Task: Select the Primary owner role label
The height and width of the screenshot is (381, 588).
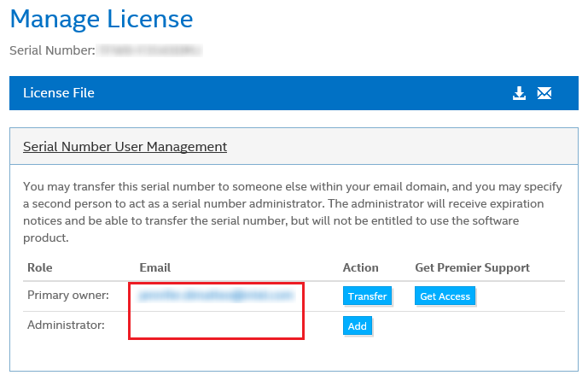Action: (x=68, y=296)
